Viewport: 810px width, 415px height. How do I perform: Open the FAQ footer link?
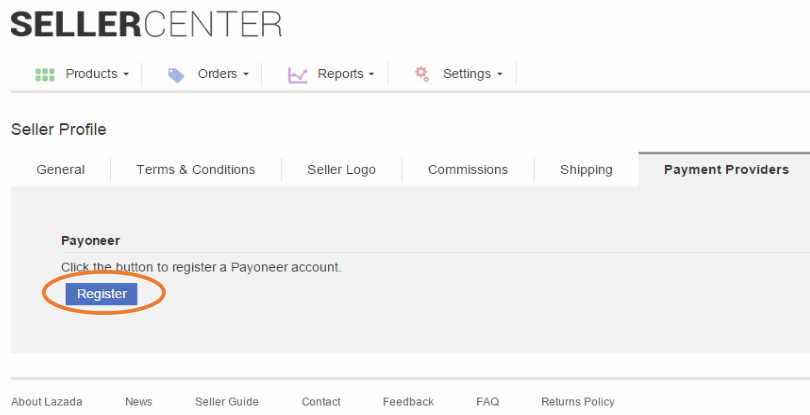(x=487, y=402)
